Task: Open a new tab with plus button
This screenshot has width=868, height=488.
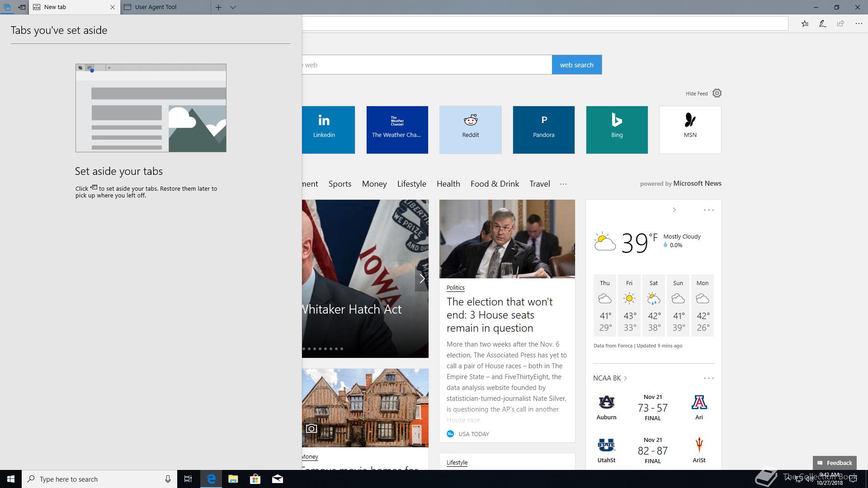Action: click(218, 7)
